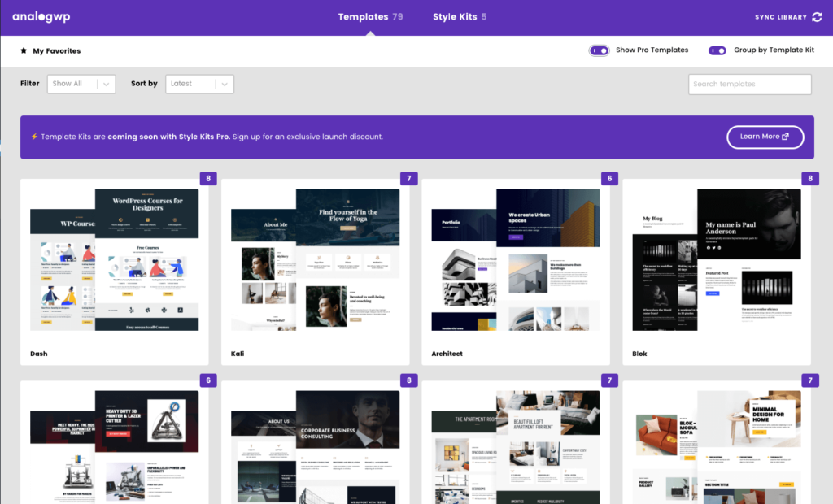
Task: Click the Group by Template Kit label
Action: click(x=774, y=50)
